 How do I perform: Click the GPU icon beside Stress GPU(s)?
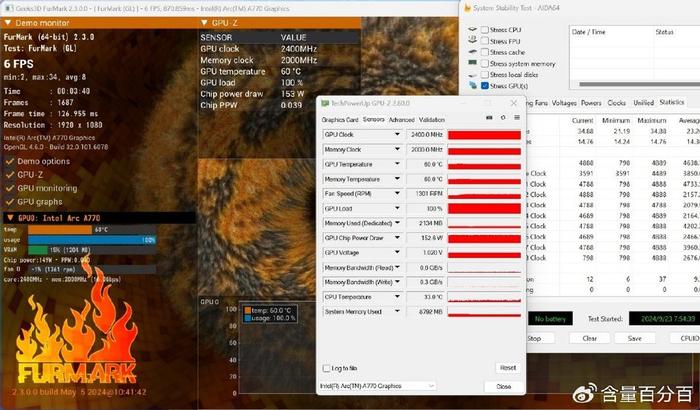[472, 85]
